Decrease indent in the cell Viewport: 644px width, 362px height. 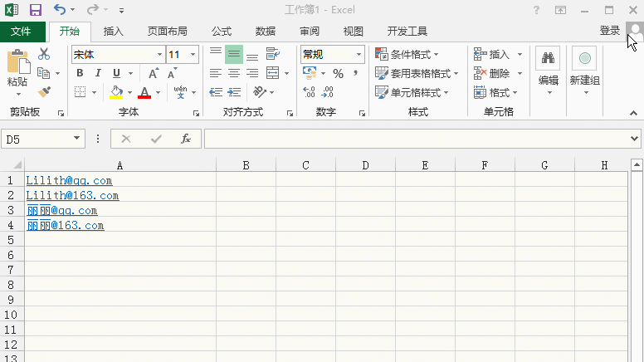[x=216, y=92]
